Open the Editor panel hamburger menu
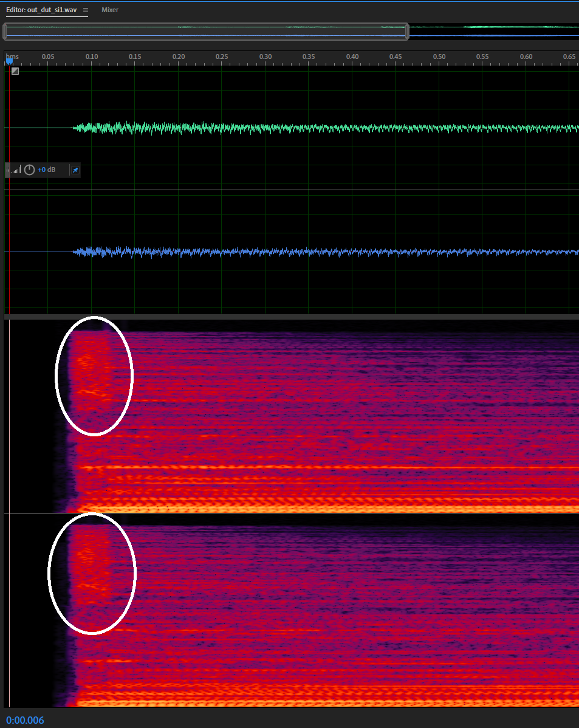Screen dimensions: 579x728 pyautogui.click(x=85, y=10)
